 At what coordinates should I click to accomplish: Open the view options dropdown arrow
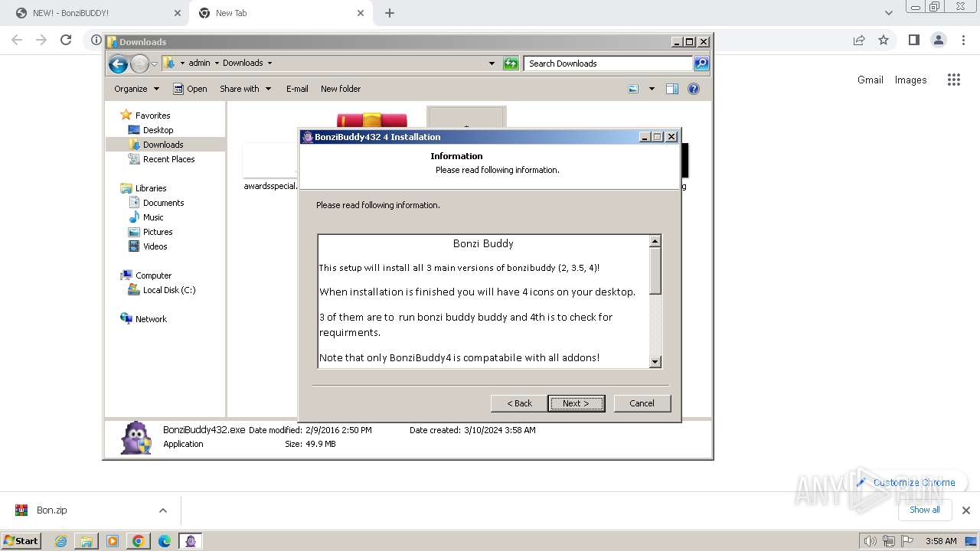tap(652, 89)
